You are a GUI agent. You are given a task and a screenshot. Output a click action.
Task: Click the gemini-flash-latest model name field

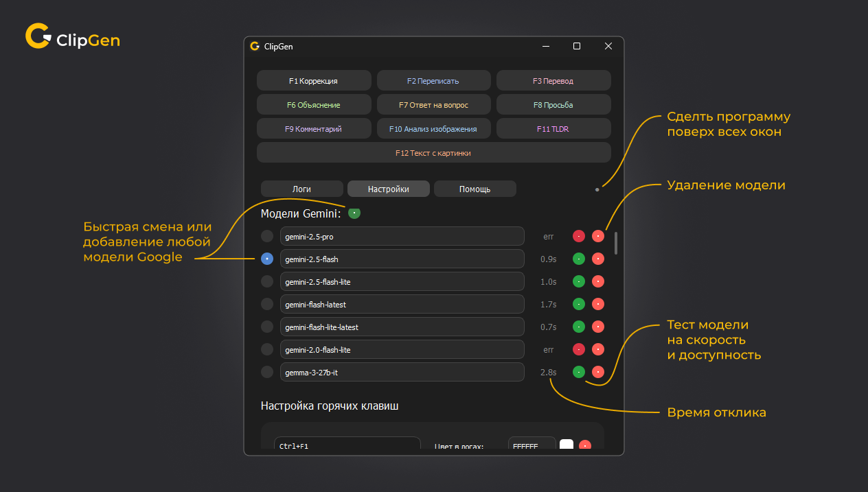pyautogui.click(x=402, y=304)
